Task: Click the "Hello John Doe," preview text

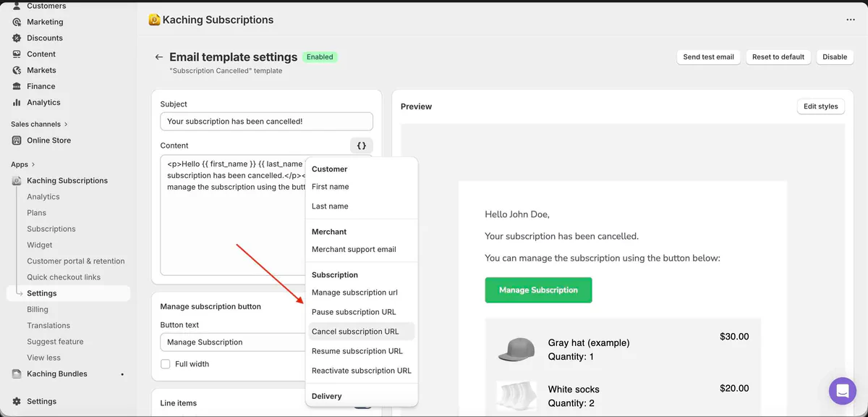Action: click(x=517, y=214)
